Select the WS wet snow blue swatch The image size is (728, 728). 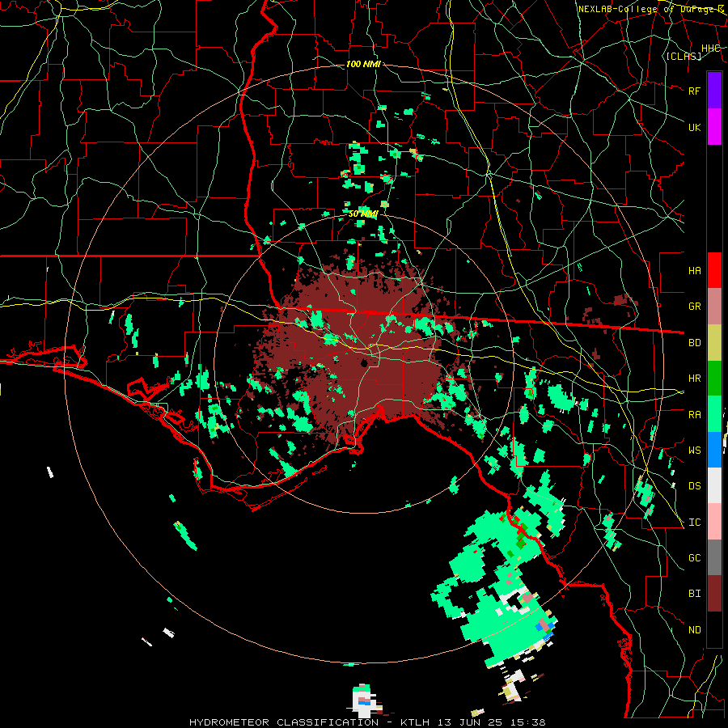point(714,450)
